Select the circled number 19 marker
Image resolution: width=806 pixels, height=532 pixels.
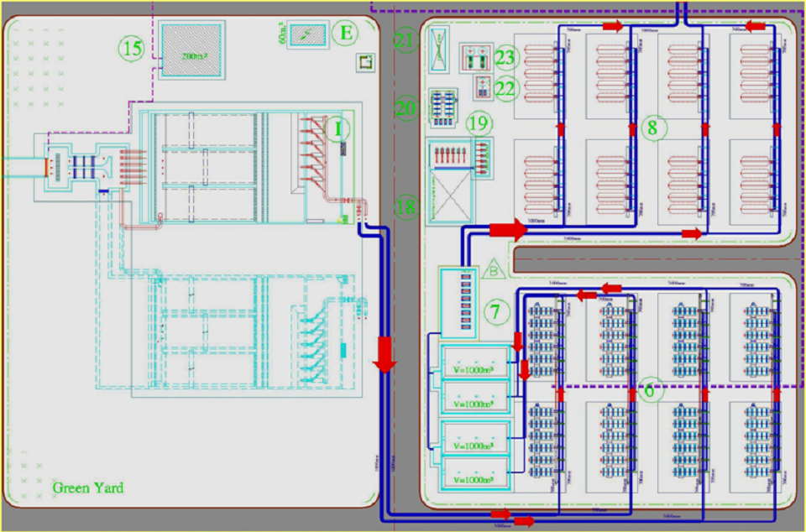(478, 123)
